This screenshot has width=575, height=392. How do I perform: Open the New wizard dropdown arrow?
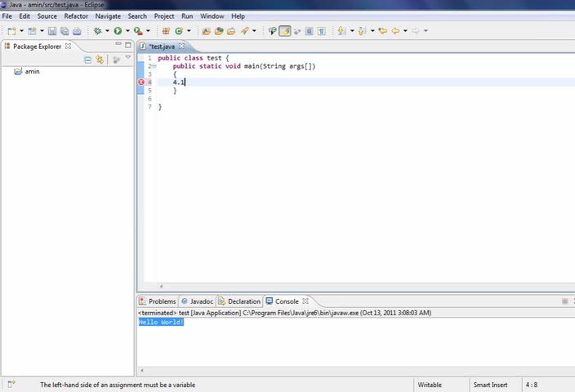point(21,31)
